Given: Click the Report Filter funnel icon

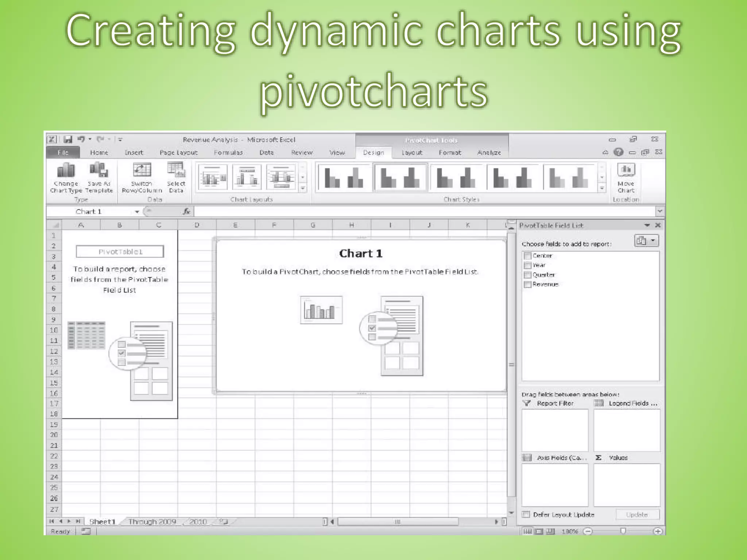Looking at the screenshot, I should click(x=526, y=403).
